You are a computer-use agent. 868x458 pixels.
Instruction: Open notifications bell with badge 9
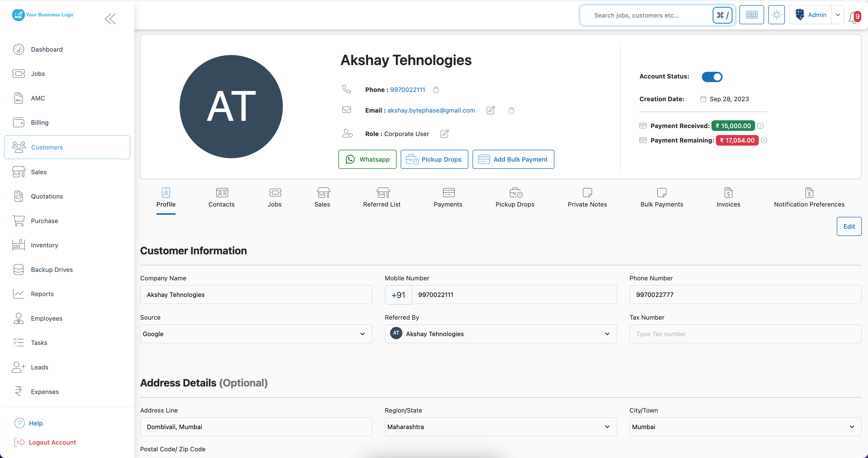pyautogui.click(x=853, y=15)
